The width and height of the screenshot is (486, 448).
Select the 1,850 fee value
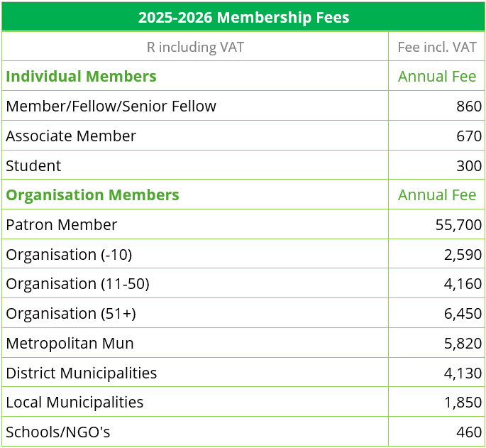[x=463, y=403]
